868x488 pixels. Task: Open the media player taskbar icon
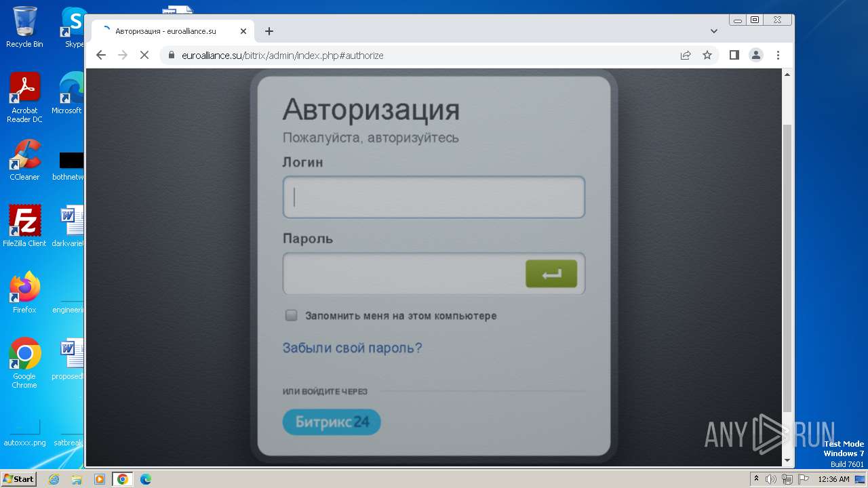(x=100, y=479)
